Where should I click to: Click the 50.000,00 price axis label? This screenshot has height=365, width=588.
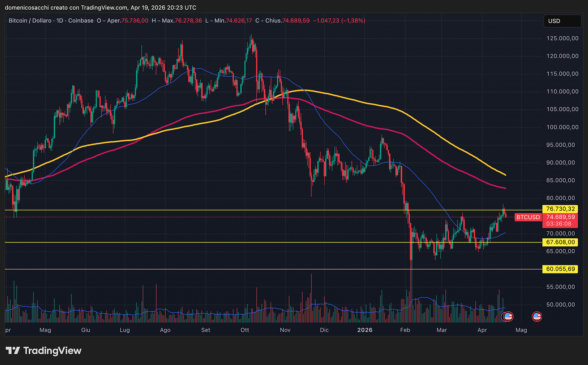pyautogui.click(x=561, y=305)
